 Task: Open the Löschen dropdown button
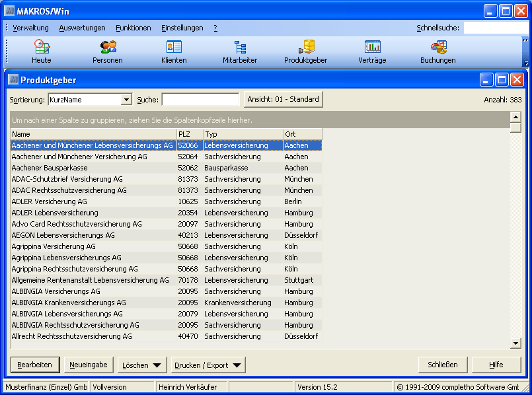[142, 365]
